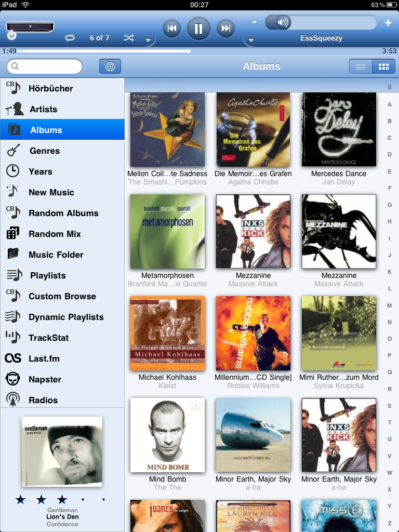The image size is (399, 532).
Task: Jump to letter A in the index
Action: [x=390, y=104]
